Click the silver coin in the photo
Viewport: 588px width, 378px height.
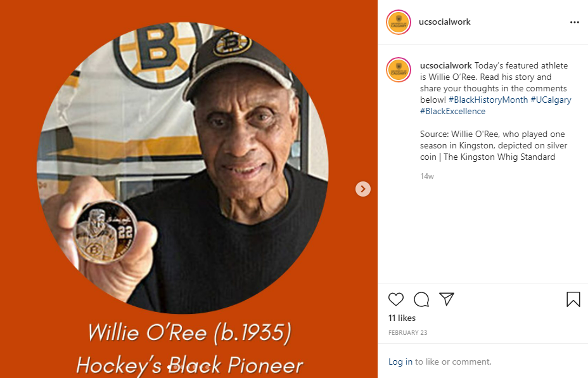(105, 231)
